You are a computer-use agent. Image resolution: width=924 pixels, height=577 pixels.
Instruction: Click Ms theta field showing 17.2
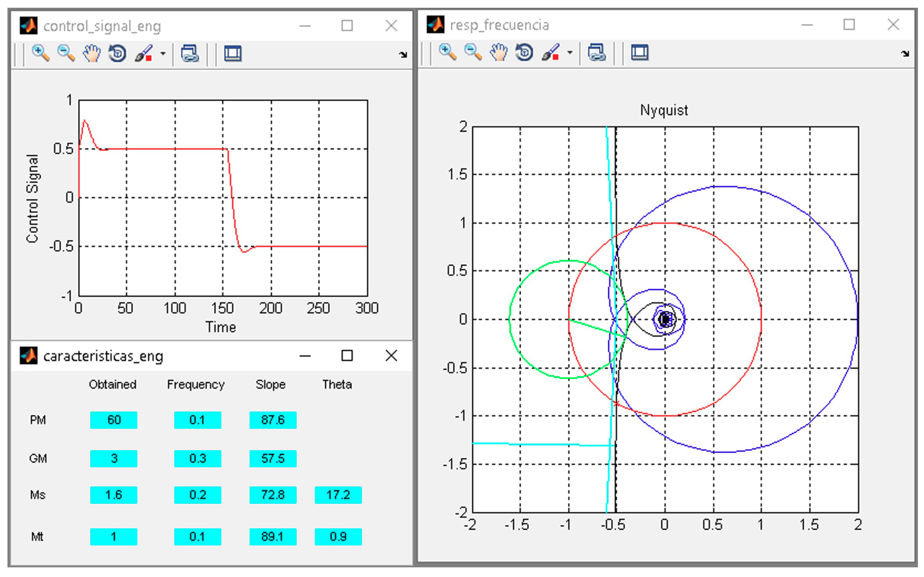point(338,495)
